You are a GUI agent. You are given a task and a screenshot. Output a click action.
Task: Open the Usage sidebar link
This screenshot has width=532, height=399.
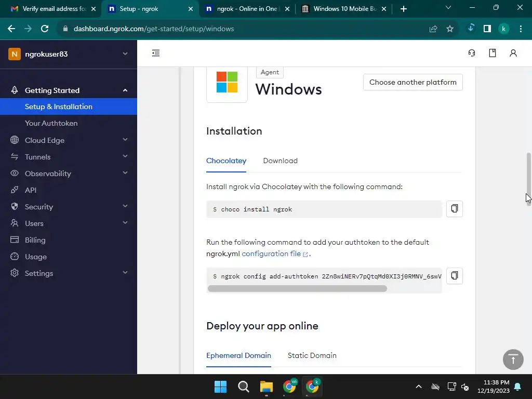pos(36,257)
